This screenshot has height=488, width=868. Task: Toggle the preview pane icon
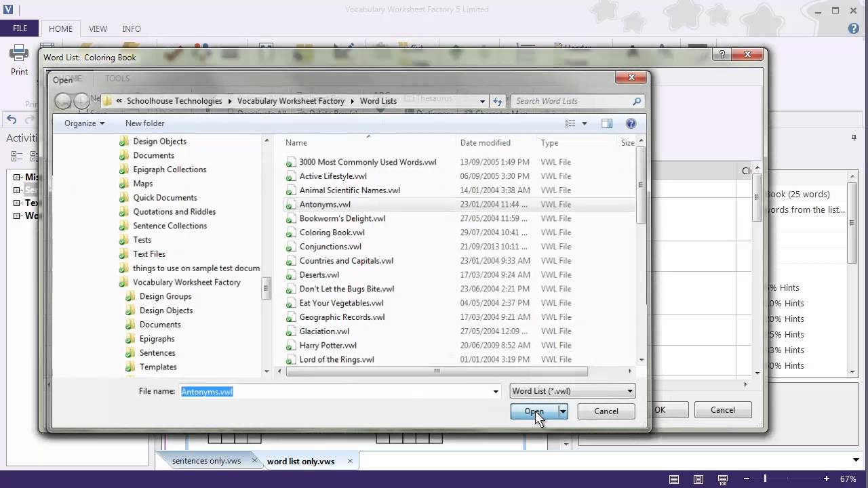(x=607, y=123)
